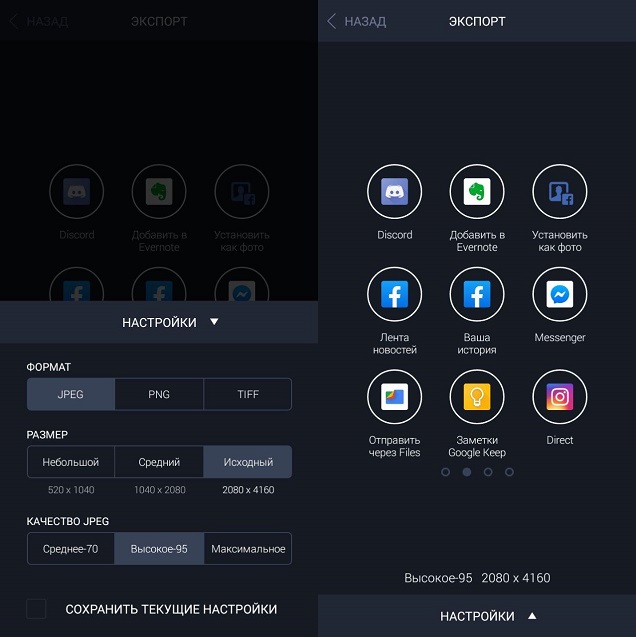Tap the КАЧЕСТВО JPEG section label

tap(68, 521)
